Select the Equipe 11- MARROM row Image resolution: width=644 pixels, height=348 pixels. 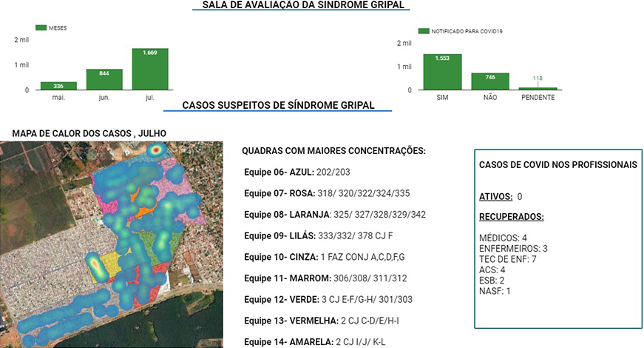325,278
